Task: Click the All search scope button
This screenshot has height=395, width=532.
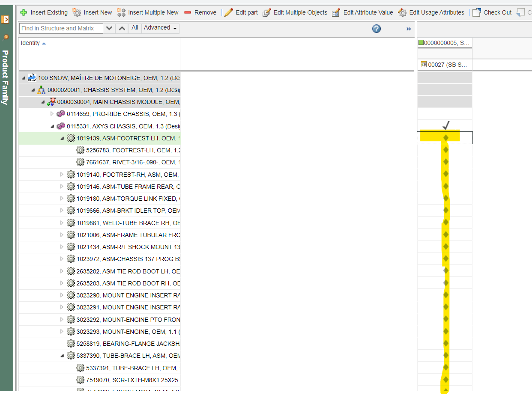Action: pyautogui.click(x=134, y=27)
